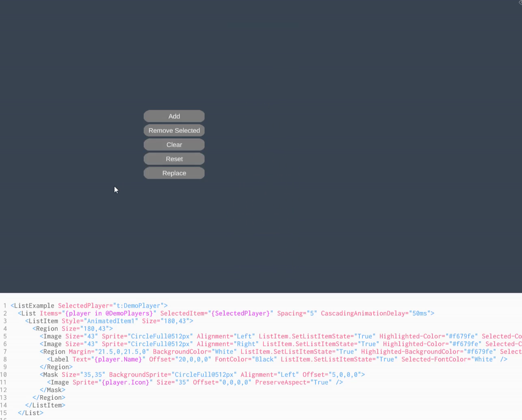The width and height of the screenshot is (522, 420).
Task: Clear the list with Clear button
Action: tap(174, 145)
